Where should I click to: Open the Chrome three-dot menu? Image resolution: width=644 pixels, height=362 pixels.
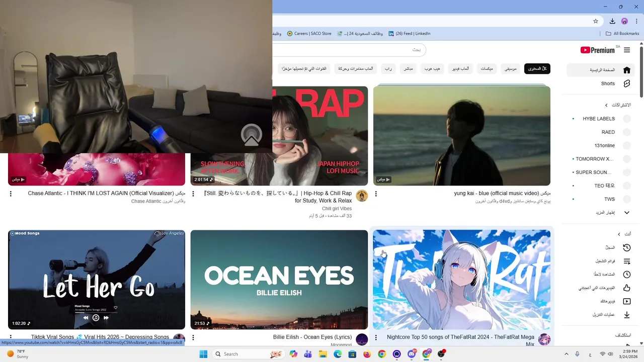tap(636, 21)
